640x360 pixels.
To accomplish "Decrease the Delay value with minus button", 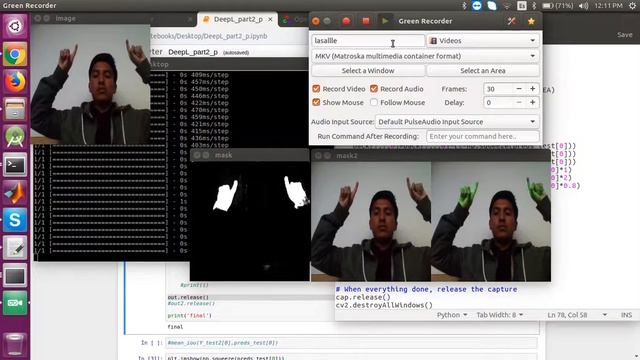I will coord(519,102).
